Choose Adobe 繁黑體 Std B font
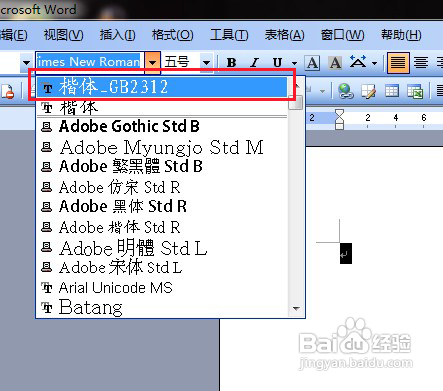This screenshot has height=391, width=443. click(x=162, y=166)
